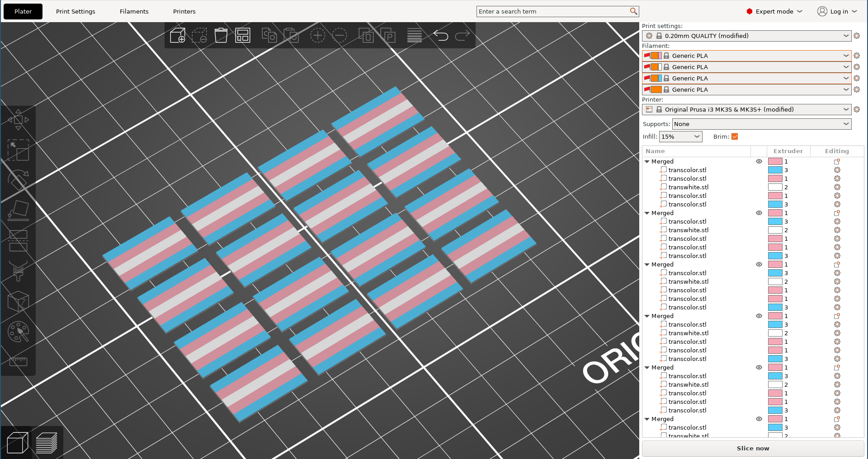Viewport: 868px width, 459px height.
Task: Toggle visibility of the third Merged object
Action: 759,264
